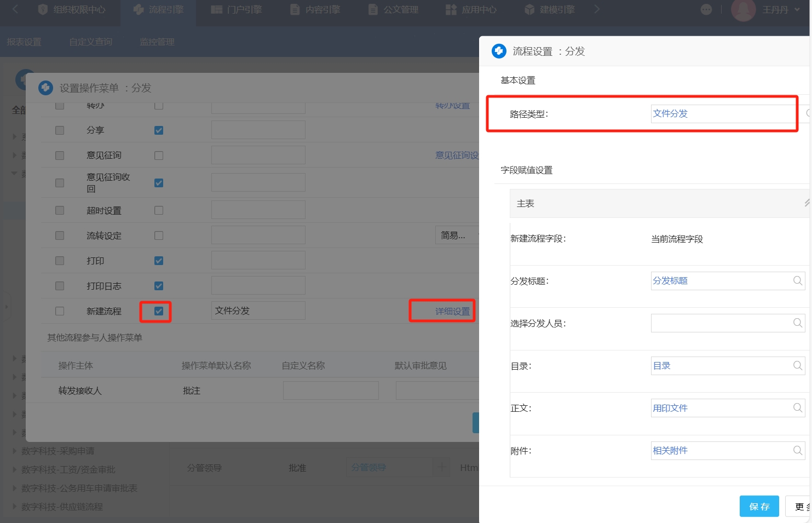Click the chat message icon in top bar
Image resolution: width=812 pixels, height=523 pixels.
pyautogui.click(x=706, y=9)
